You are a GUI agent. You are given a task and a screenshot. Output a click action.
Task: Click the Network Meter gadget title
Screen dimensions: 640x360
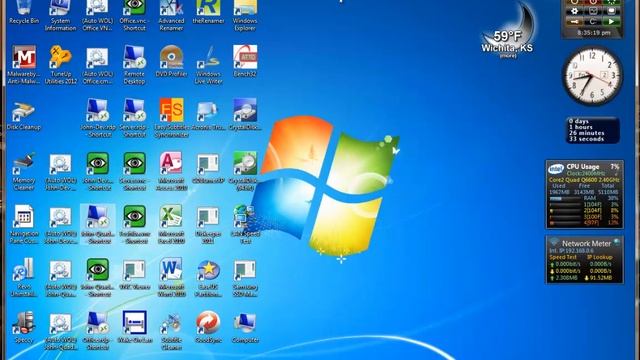(586, 243)
